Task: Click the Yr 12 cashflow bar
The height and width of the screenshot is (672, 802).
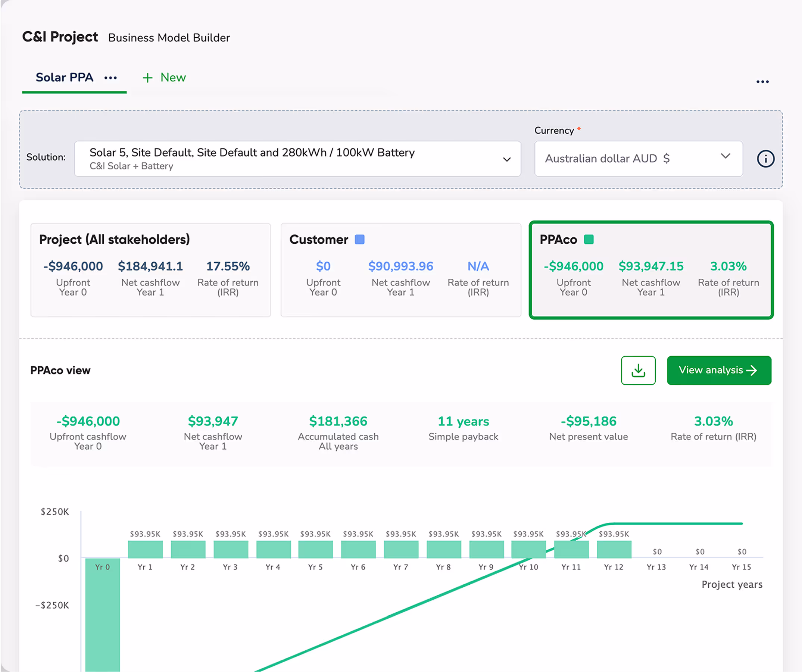Action: (x=614, y=550)
